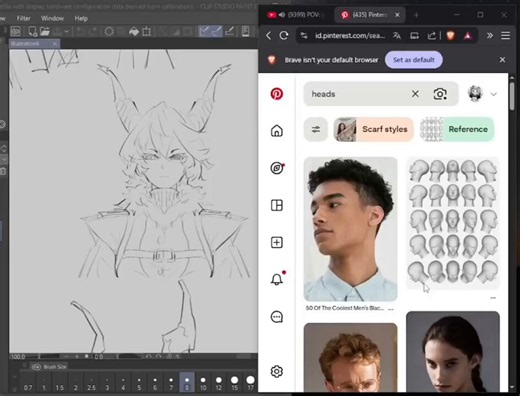Select brush size 12
The image size is (520, 396).
pyautogui.click(x=219, y=383)
